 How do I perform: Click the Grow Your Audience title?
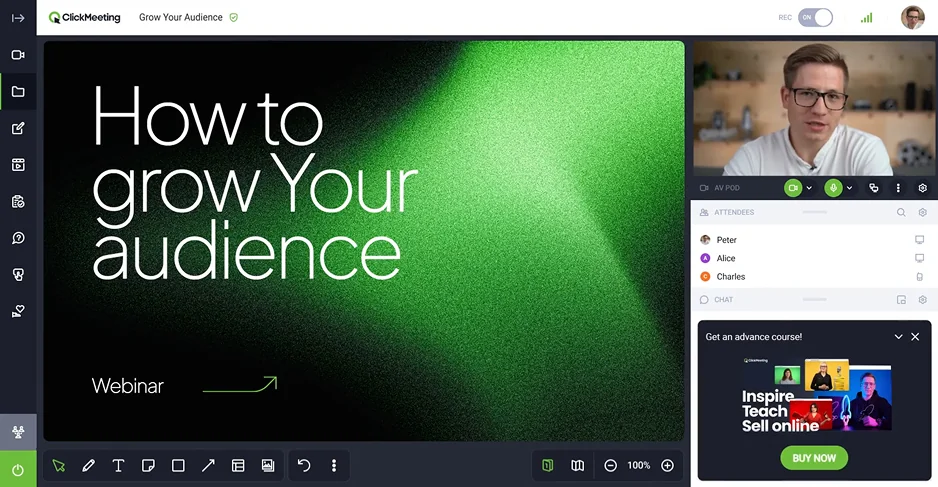pos(181,17)
